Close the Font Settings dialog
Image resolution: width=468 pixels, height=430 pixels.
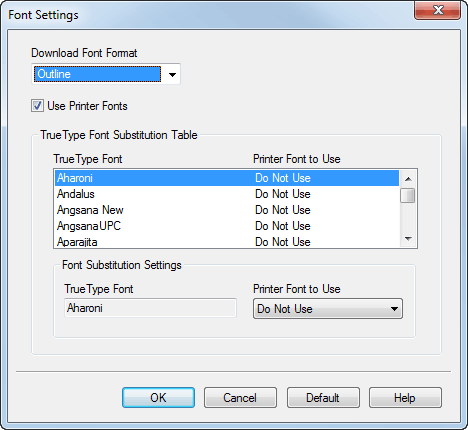click(438, 10)
